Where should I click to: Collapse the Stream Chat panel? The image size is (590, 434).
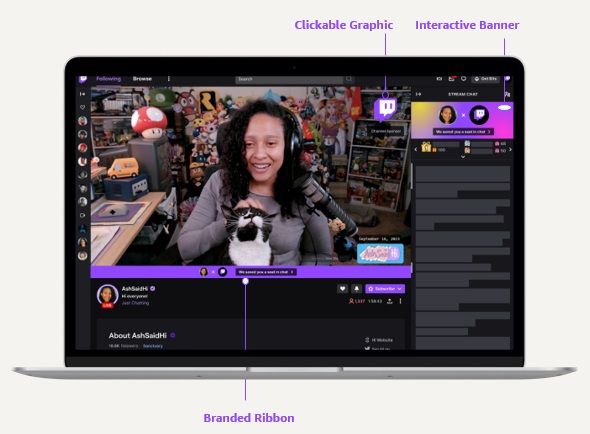(x=418, y=94)
